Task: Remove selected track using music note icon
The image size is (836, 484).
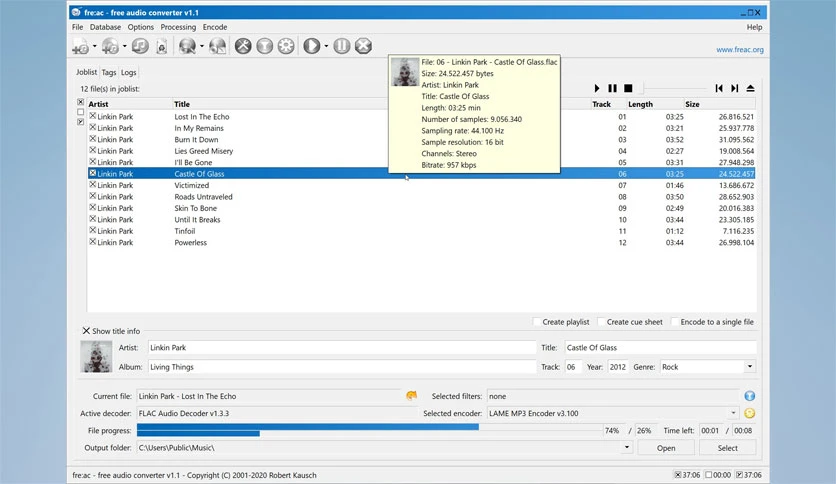Action: (140, 46)
